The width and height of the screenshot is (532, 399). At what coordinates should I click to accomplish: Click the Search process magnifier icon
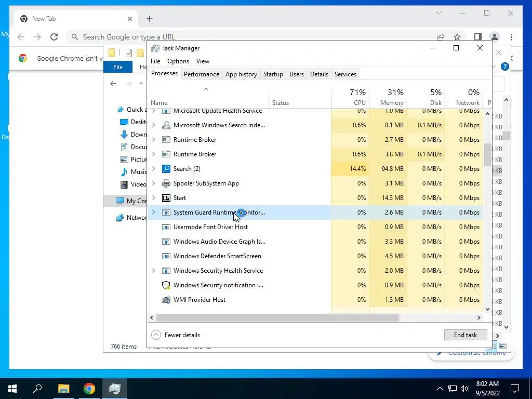coord(166,169)
